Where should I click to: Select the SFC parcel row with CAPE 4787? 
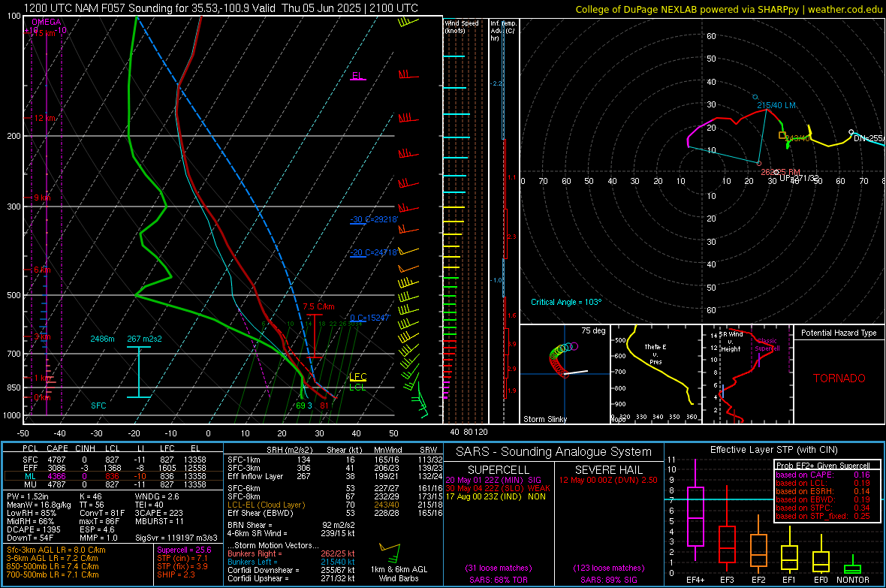tap(113, 460)
